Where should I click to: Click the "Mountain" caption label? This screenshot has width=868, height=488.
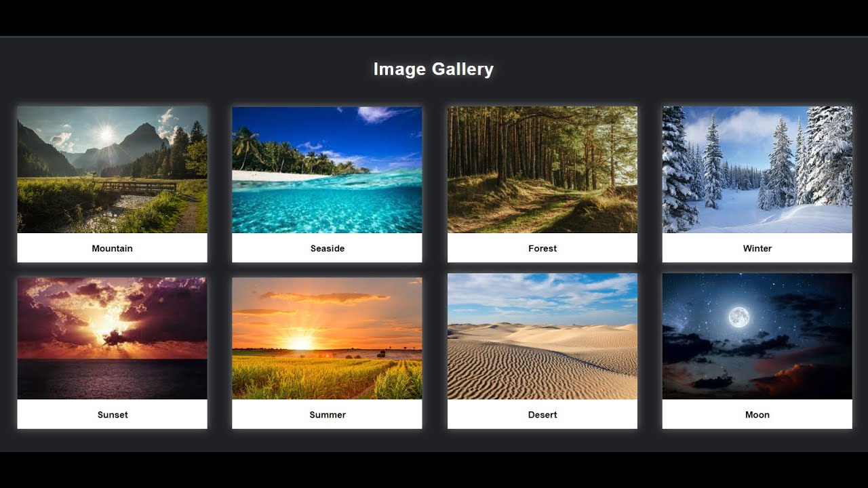[113, 249]
